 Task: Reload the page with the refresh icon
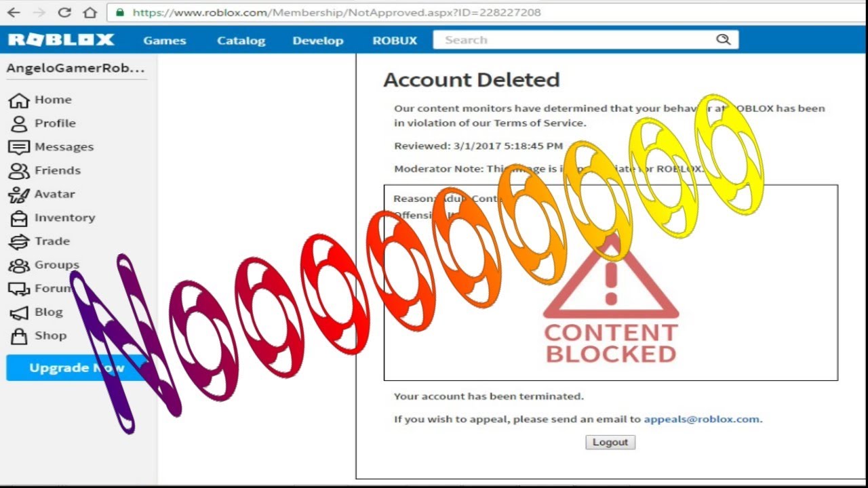tap(64, 12)
